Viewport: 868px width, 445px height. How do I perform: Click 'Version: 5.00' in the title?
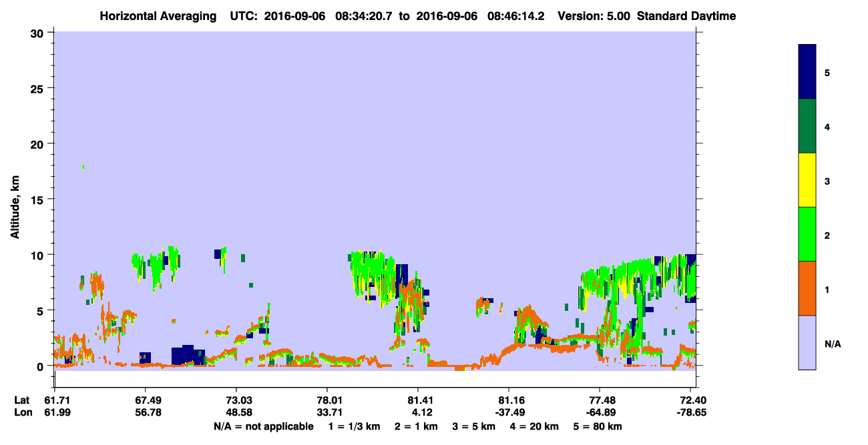point(594,15)
